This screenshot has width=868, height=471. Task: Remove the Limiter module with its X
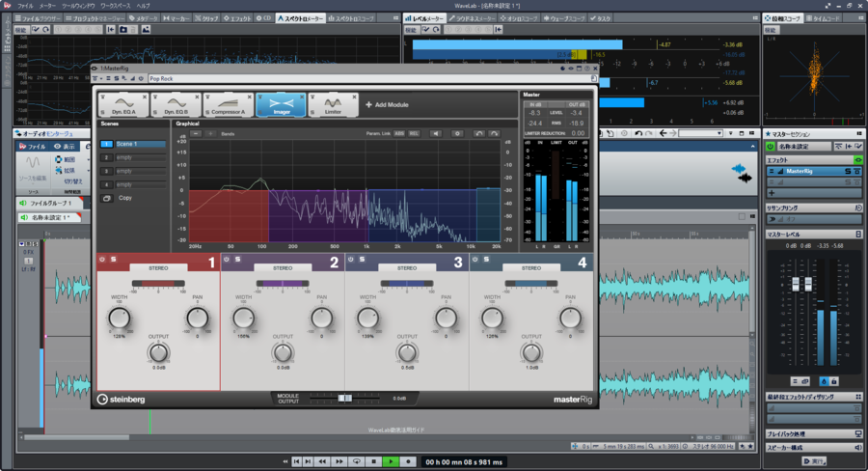pos(354,97)
